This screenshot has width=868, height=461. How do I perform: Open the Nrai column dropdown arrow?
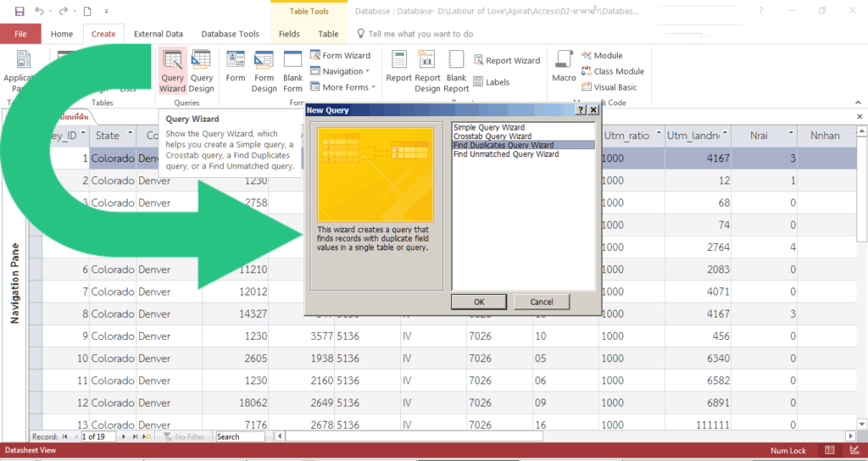[790, 135]
